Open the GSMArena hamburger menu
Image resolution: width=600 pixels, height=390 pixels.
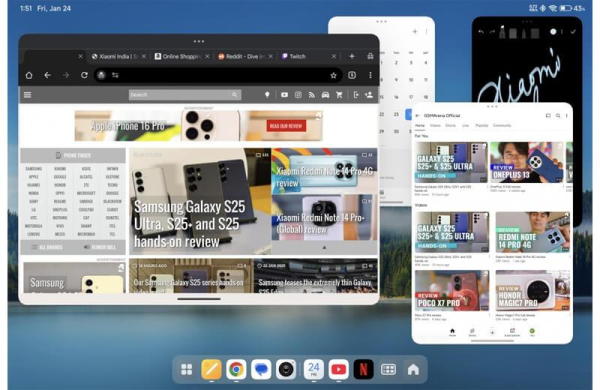28,95
